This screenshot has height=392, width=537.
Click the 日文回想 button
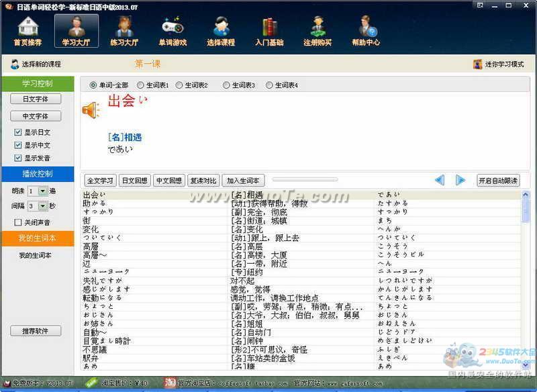click(x=135, y=181)
